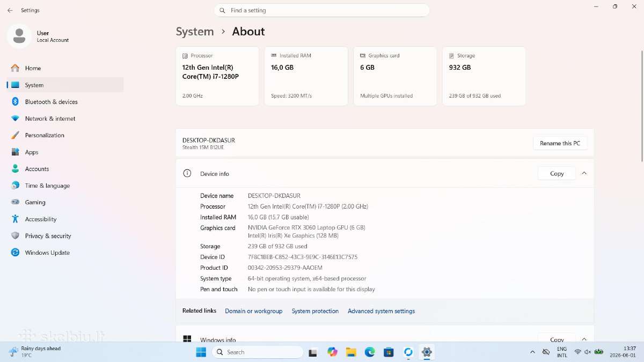Open Windows Update settings

click(x=47, y=253)
